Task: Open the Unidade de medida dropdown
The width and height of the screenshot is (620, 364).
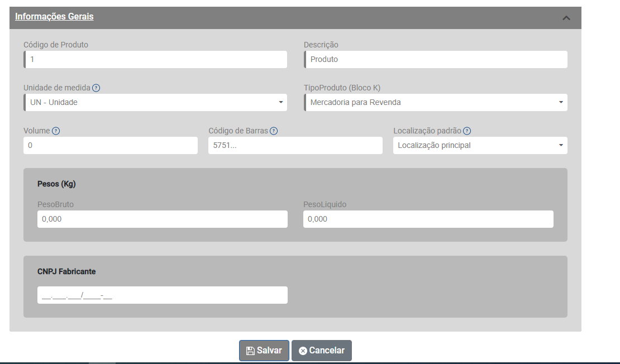Action: (x=155, y=103)
